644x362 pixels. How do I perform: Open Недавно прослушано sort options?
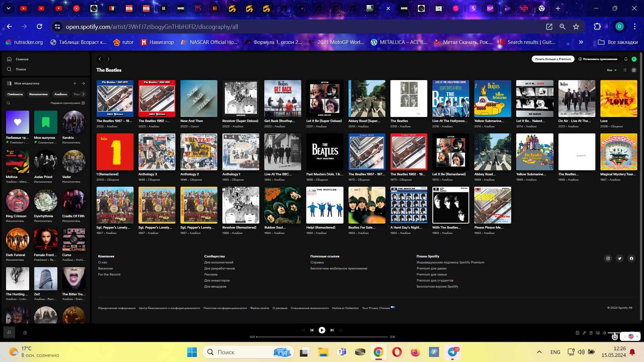(67, 103)
